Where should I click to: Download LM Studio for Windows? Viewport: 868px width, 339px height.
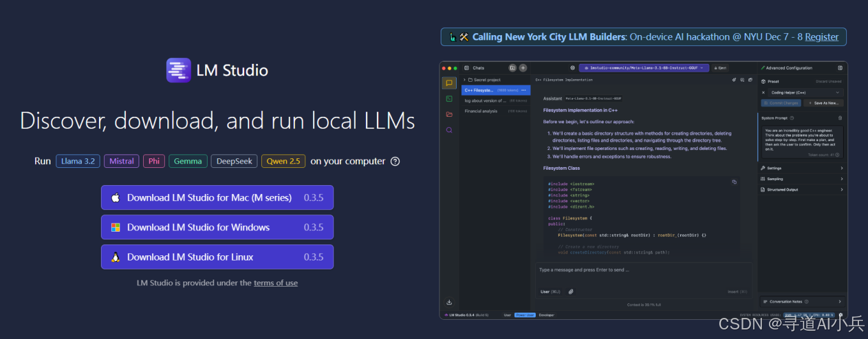[217, 227]
